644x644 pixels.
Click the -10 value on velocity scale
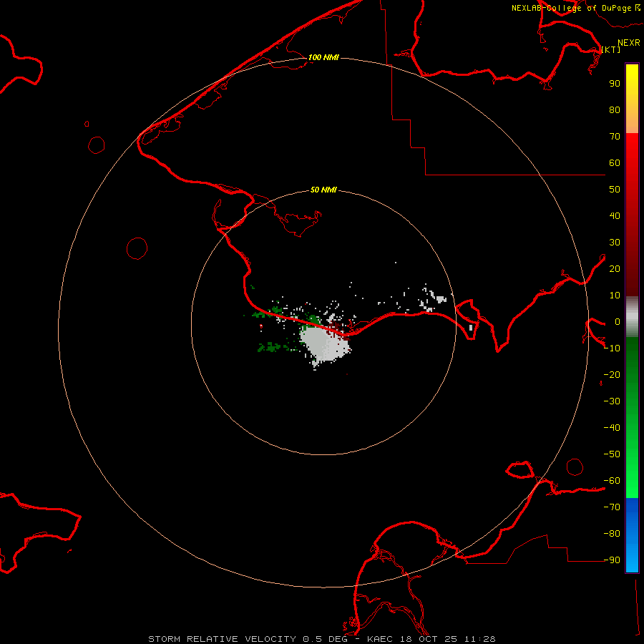pos(612,348)
